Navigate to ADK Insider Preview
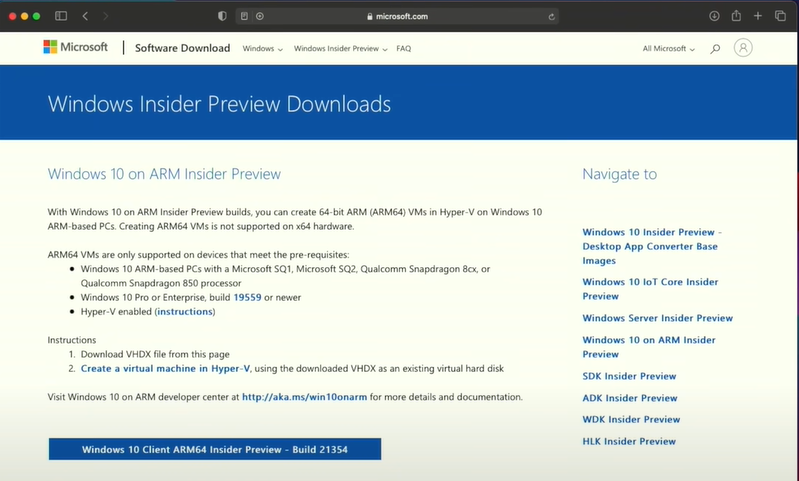The width and height of the screenshot is (799, 481). (630, 398)
